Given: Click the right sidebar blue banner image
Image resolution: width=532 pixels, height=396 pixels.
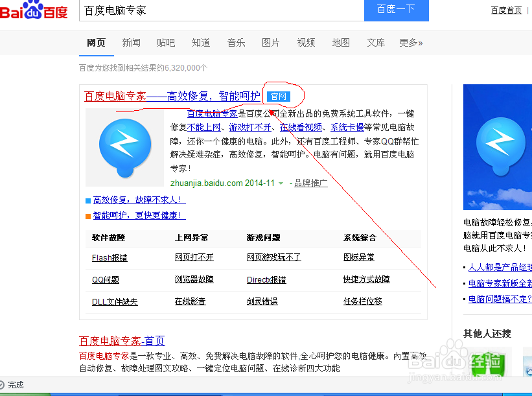Looking at the screenshot, I should [498, 147].
